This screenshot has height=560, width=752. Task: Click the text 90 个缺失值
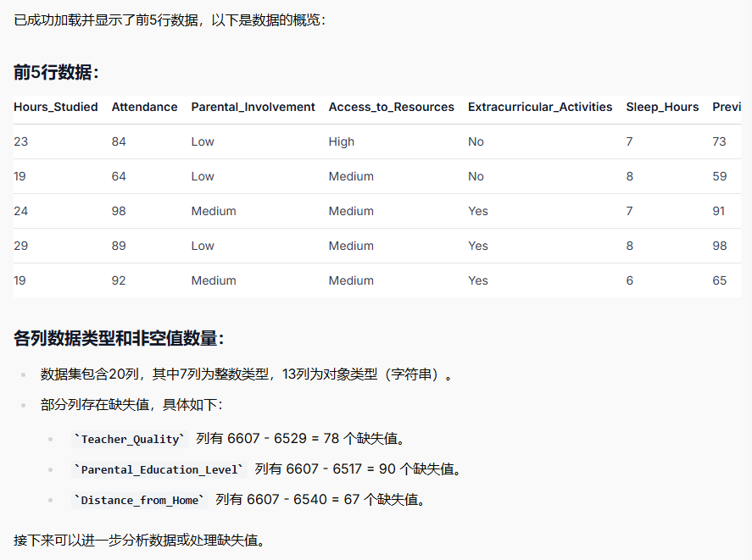(420, 469)
